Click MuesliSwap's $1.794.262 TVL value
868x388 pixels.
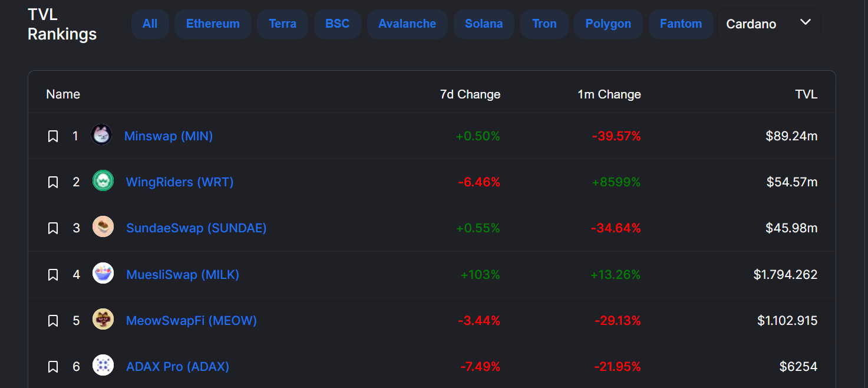(x=786, y=275)
